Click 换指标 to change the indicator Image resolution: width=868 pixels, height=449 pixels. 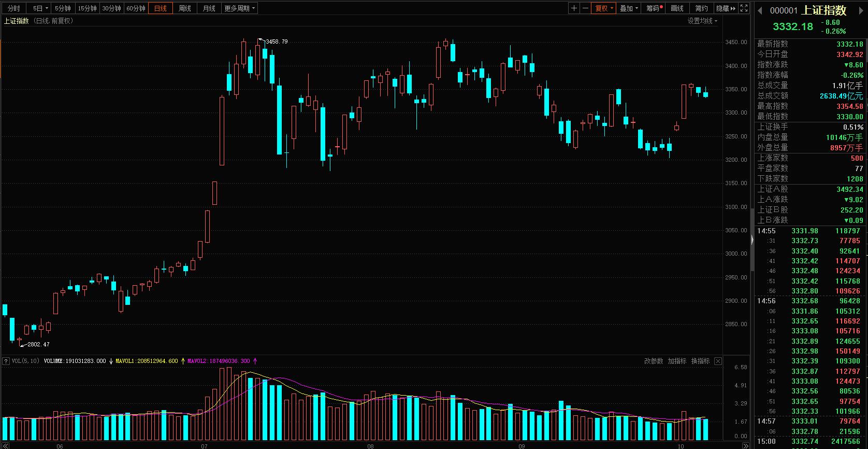click(700, 361)
